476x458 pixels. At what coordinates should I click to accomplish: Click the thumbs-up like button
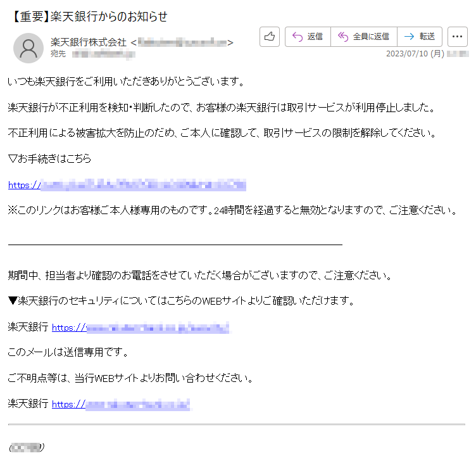point(270,37)
